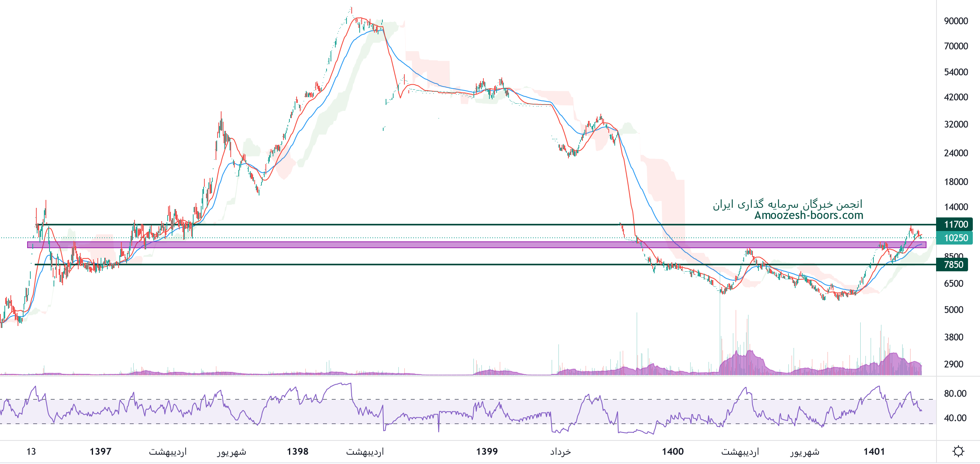Click the خرداد month label on time axis
980x464 pixels.
point(560,452)
